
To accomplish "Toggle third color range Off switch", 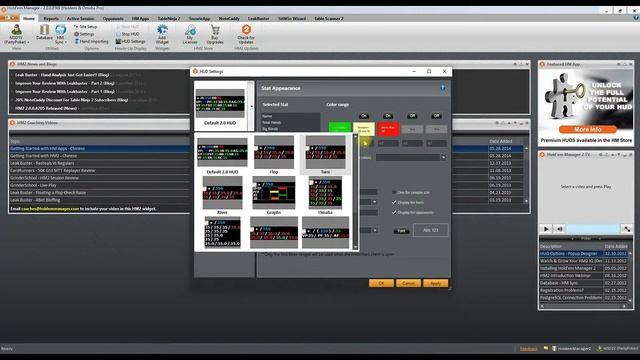I will pyautogui.click(x=412, y=116).
